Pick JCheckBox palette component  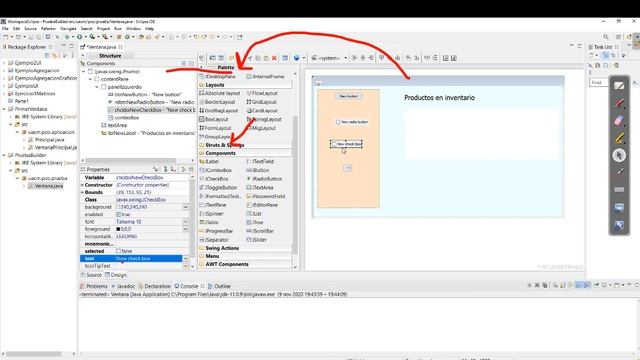pyautogui.click(x=214, y=179)
